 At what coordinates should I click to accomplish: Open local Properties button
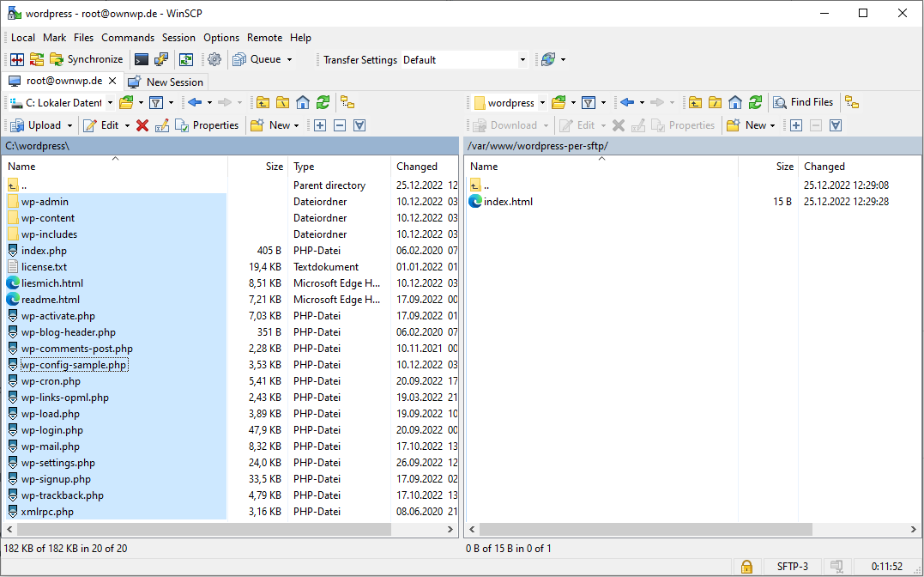(x=207, y=125)
